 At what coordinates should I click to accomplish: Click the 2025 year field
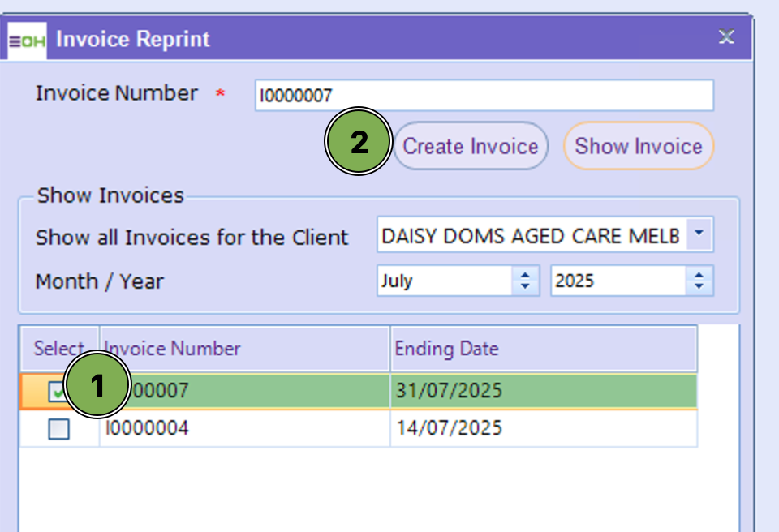pyautogui.click(x=618, y=281)
